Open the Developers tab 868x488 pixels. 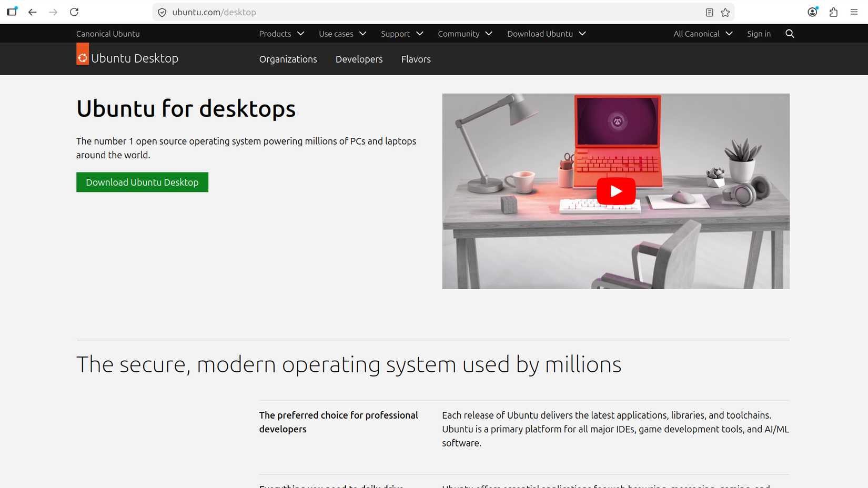(x=359, y=59)
